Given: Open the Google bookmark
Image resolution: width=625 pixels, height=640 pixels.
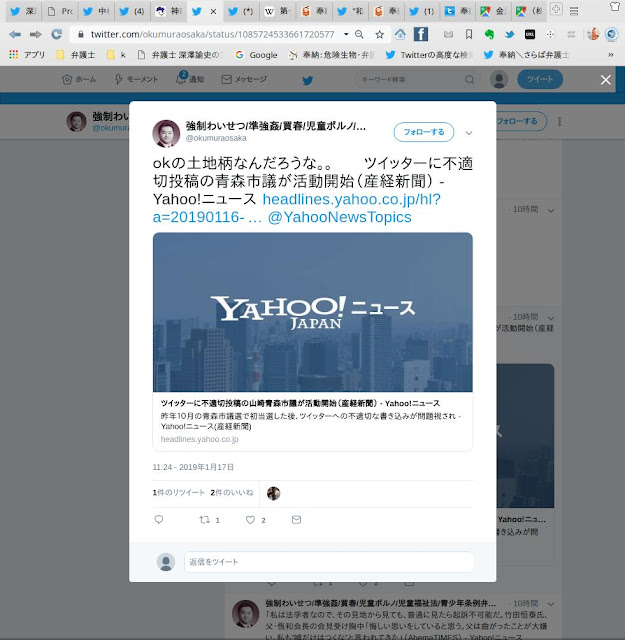Looking at the screenshot, I should (257, 55).
